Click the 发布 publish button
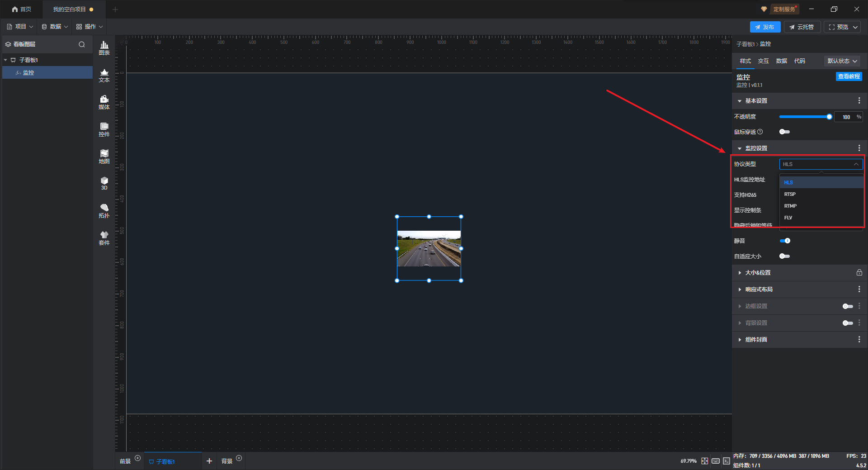Screen dimensions: 868x470 [x=765, y=27]
